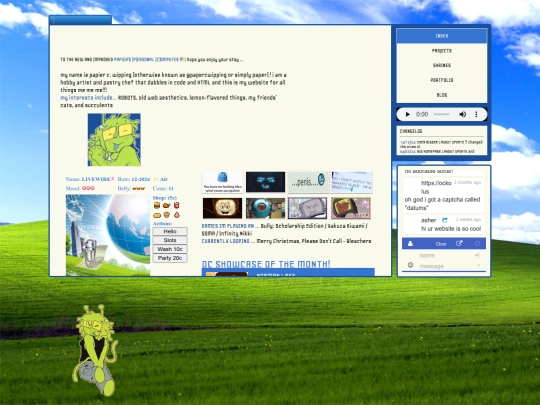
Task: Buy the roast chicken item in the shop
Action: tap(166, 206)
